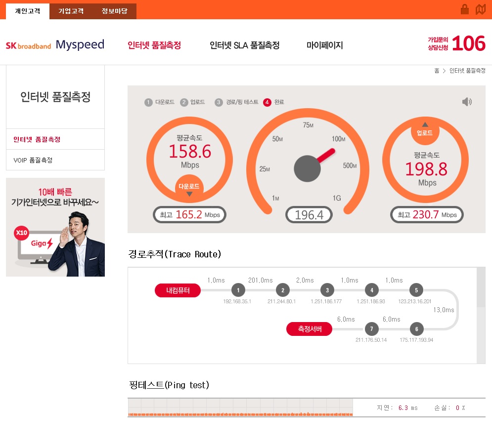Click the 홈 breadcrumb link

click(437, 71)
